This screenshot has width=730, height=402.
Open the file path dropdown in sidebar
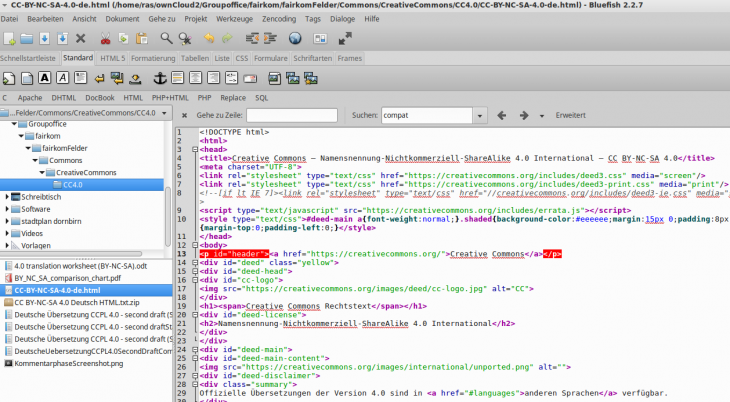[x=165, y=113]
